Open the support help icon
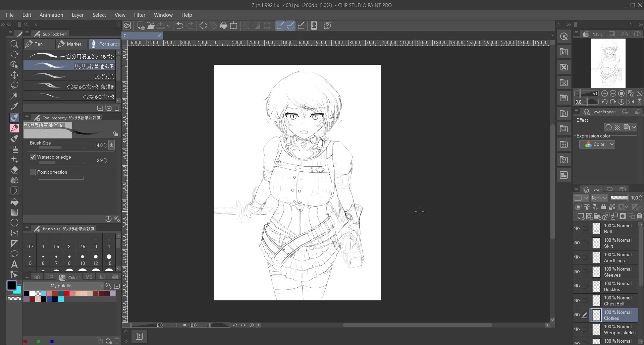 (327, 25)
